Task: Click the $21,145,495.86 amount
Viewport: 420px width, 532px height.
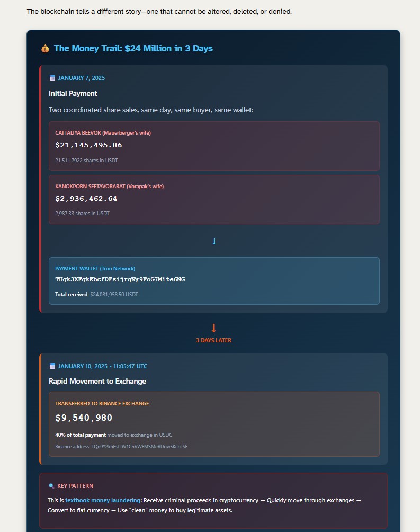Action: (x=88, y=145)
